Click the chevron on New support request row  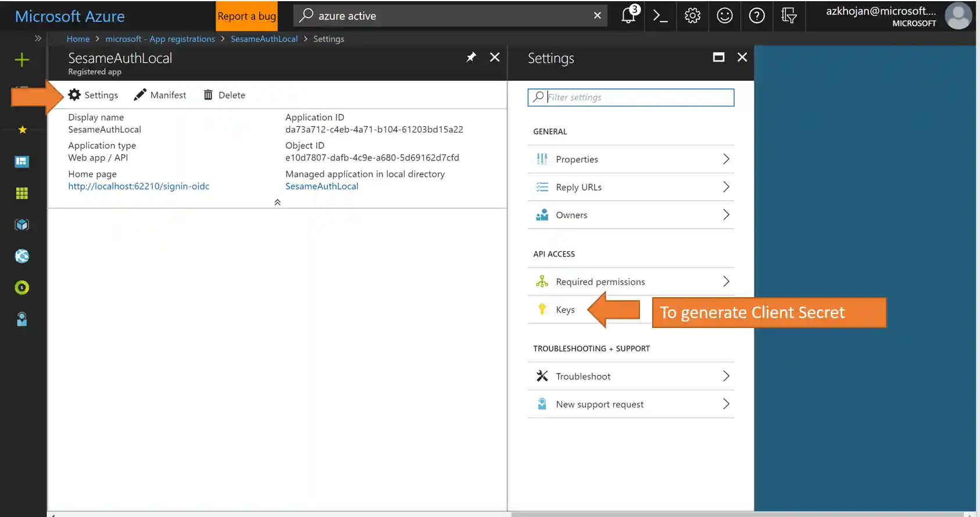tap(726, 404)
